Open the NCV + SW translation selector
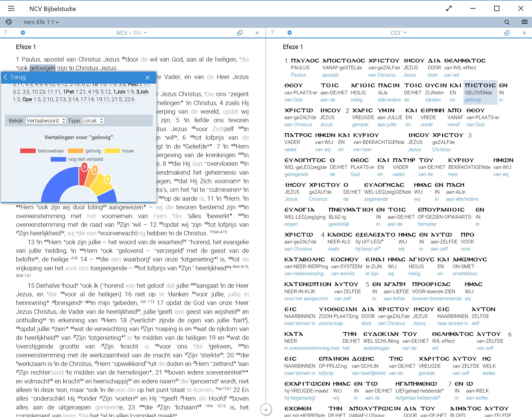 pos(132,33)
